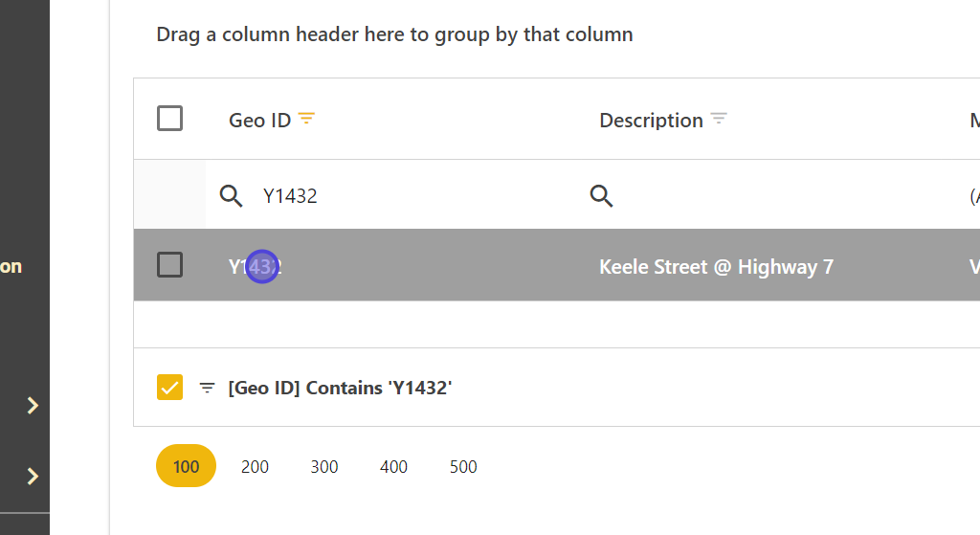Image resolution: width=980 pixels, height=535 pixels.
Task: Sort by the Geo ID column header
Action: point(259,121)
